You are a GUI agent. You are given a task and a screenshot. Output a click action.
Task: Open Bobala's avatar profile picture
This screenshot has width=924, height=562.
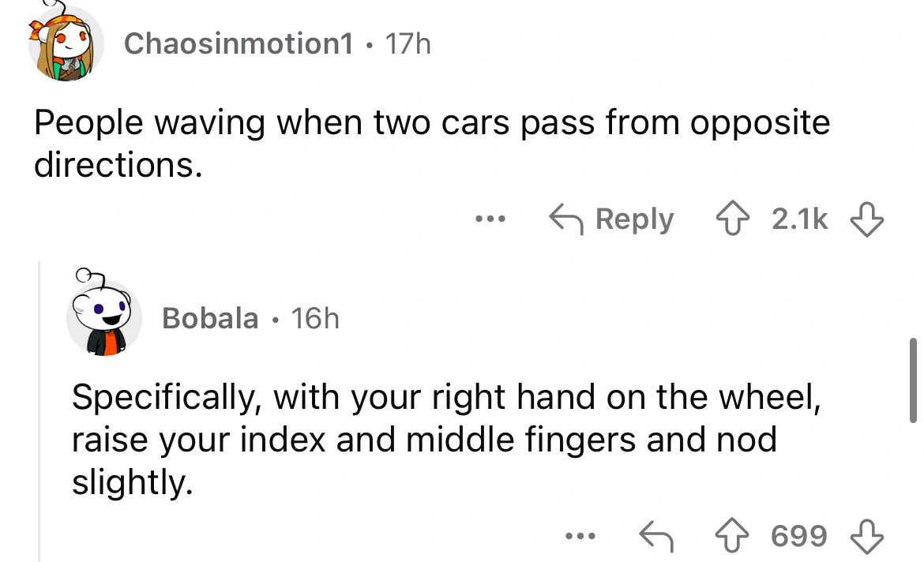[x=103, y=317]
